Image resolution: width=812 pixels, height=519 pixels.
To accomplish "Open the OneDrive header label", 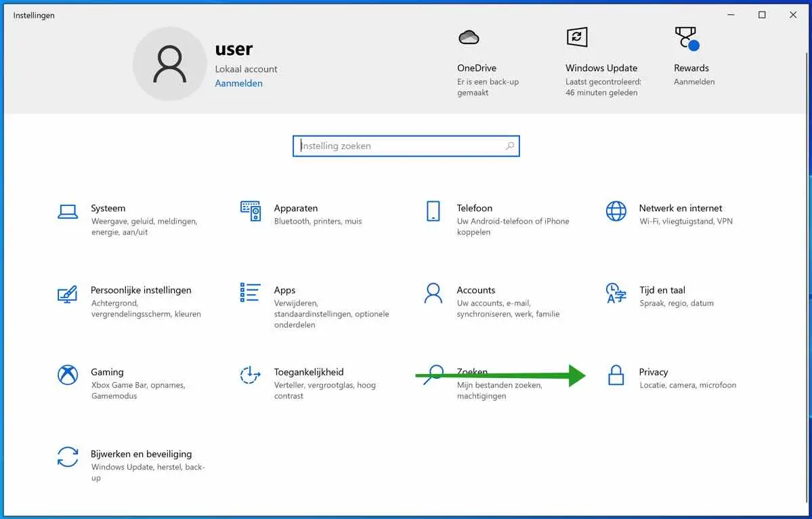I will 476,68.
